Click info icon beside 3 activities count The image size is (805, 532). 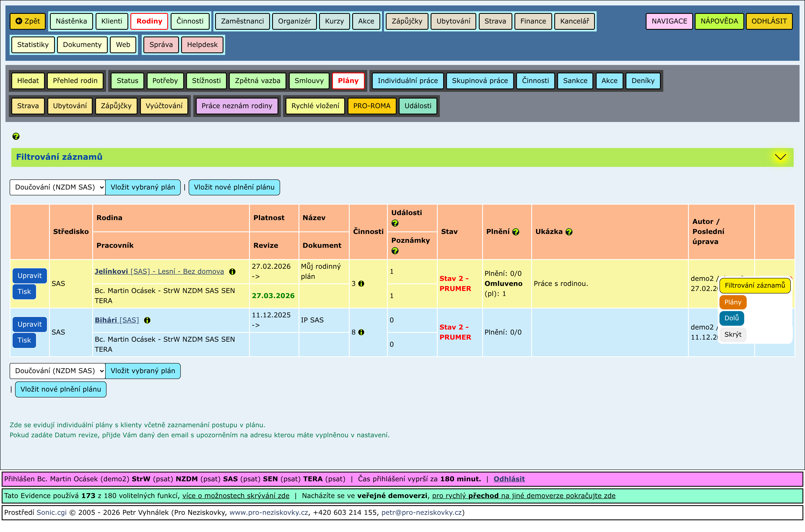click(361, 284)
